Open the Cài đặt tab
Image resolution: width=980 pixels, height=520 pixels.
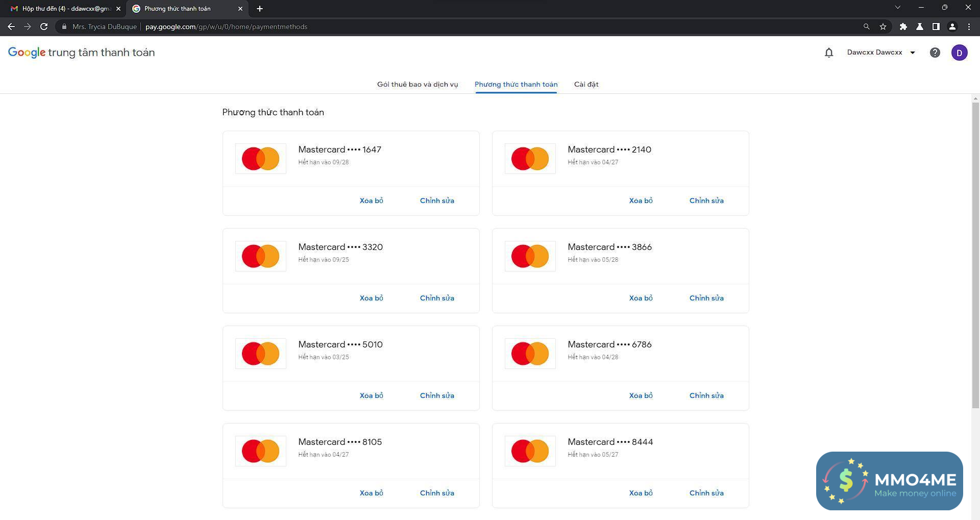586,84
